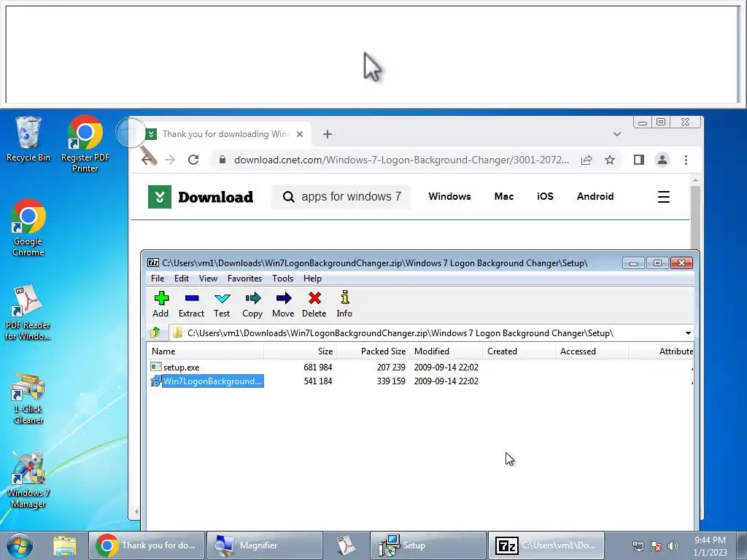Sort by Accessed column header
The image size is (747, 560).
click(x=592, y=351)
